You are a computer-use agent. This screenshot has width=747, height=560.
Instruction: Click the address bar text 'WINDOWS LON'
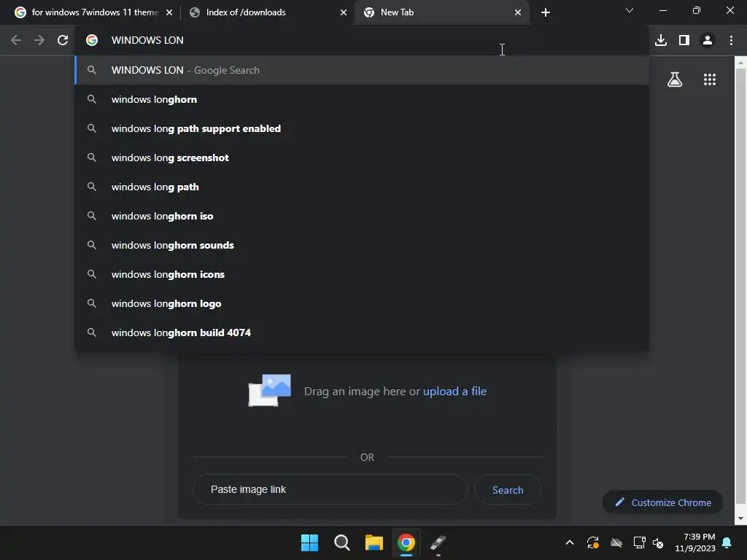click(147, 40)
